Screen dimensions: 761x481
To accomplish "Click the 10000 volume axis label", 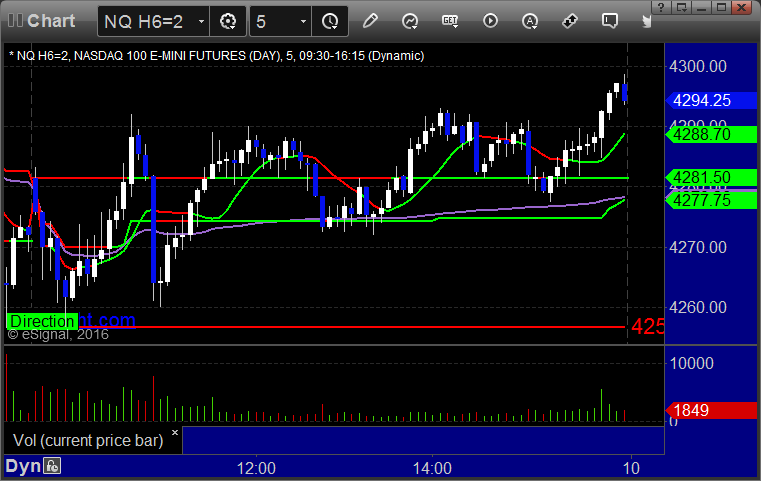I will point(692,363).
